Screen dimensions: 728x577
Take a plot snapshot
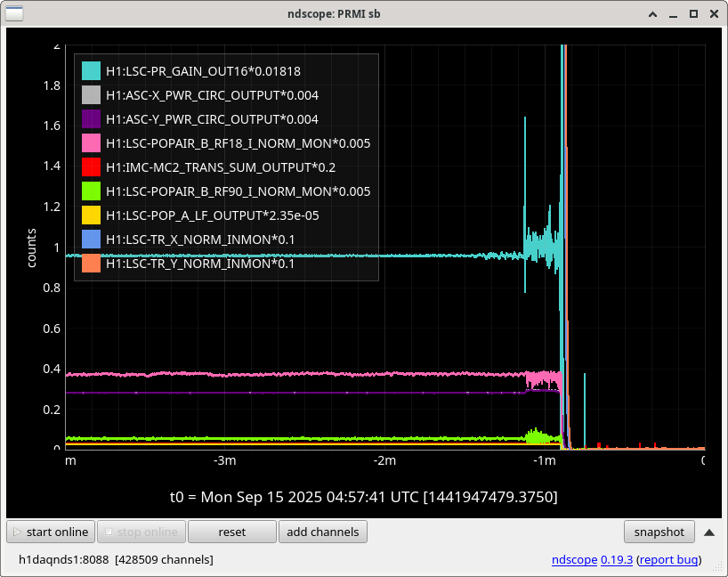(659, 532)
